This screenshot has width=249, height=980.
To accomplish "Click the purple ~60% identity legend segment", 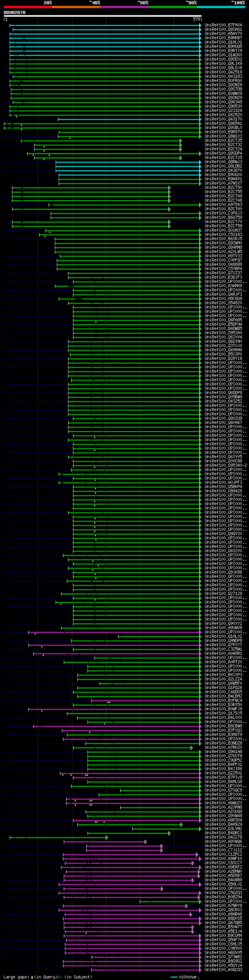I will [x=124, y=7].
